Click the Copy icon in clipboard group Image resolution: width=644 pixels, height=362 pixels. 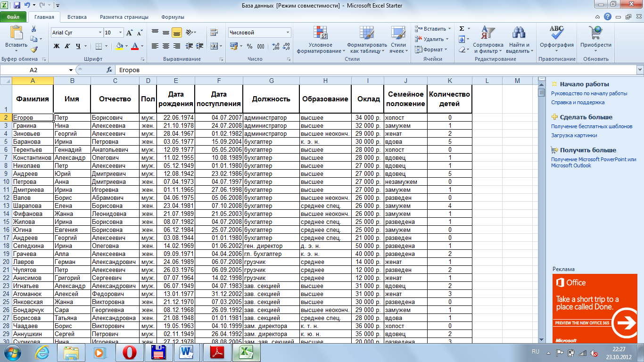[x=34, y=40]
